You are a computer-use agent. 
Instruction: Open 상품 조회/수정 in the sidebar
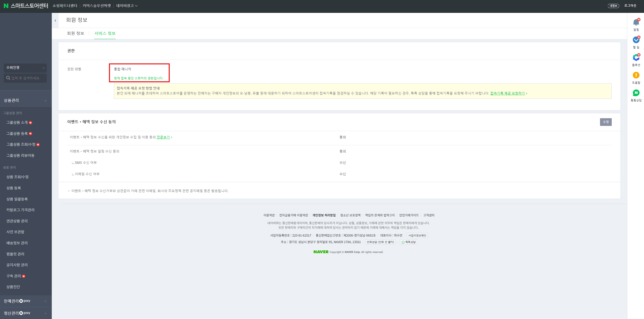coord(17,177)
